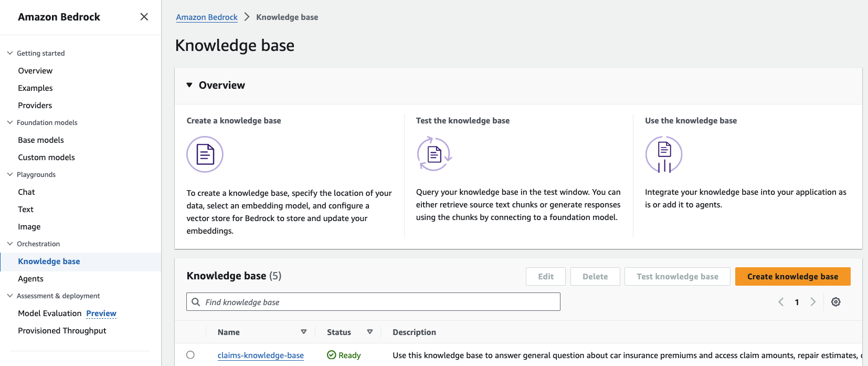Click the Delete button
Viewport: 868px width, 366px height.
(595, 276)
